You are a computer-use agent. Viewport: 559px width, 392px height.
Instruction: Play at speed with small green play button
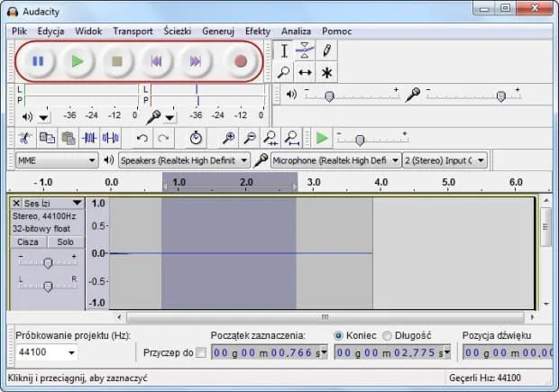(322, 138)
